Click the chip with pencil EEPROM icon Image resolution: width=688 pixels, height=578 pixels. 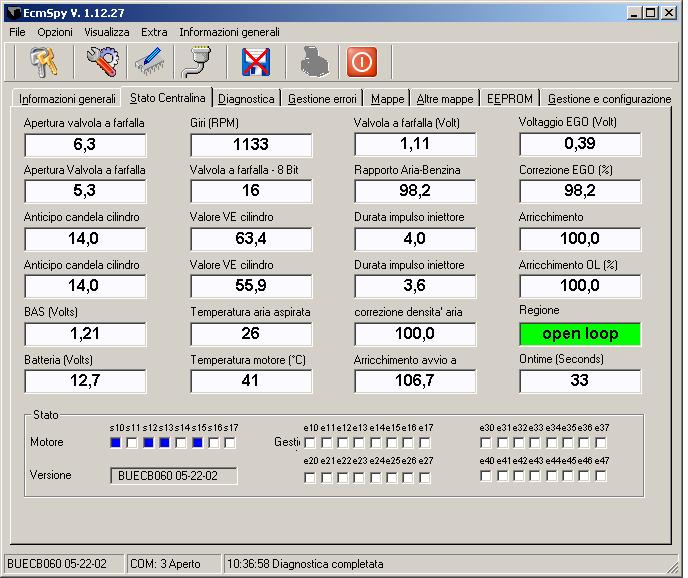149,62
